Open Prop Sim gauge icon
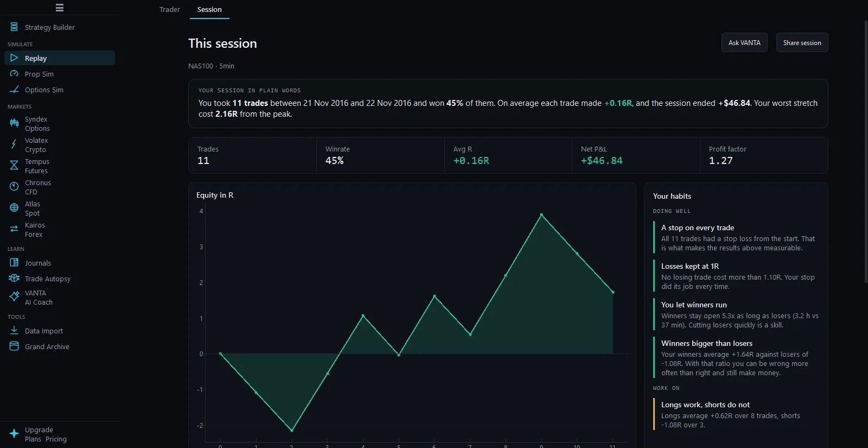This screenshot has width=868, height=448. click(14, 73)
